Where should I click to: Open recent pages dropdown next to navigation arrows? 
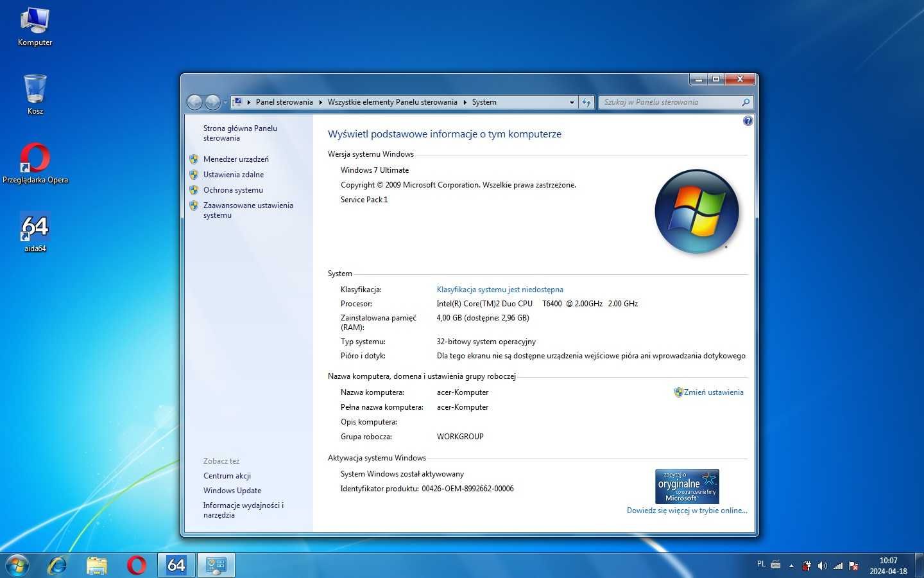click(x=225, y=103)
